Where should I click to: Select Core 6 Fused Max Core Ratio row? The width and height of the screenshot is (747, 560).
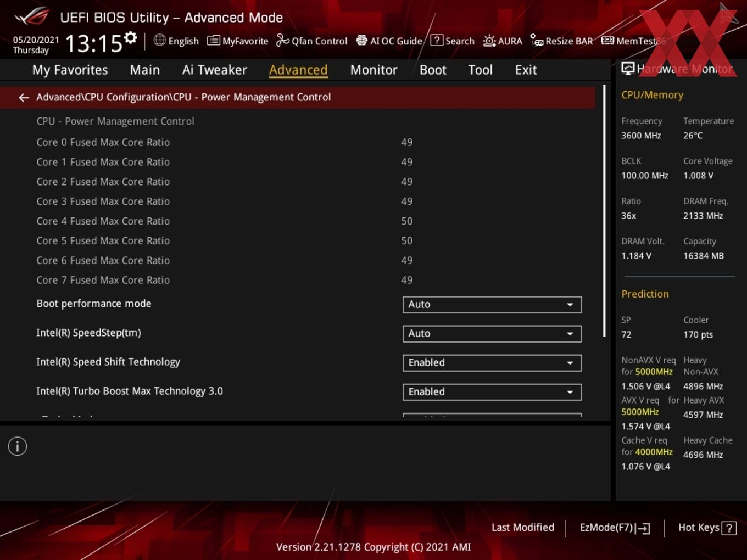(297, 261)
